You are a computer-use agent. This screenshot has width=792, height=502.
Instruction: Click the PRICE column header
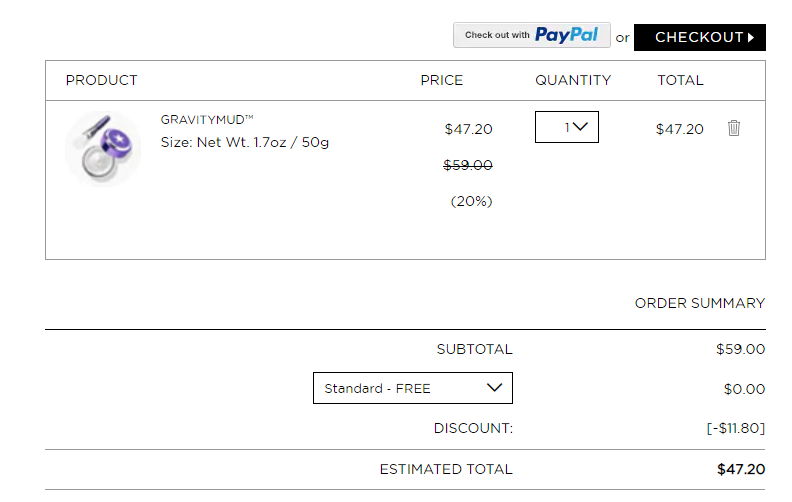pos(441,80)
